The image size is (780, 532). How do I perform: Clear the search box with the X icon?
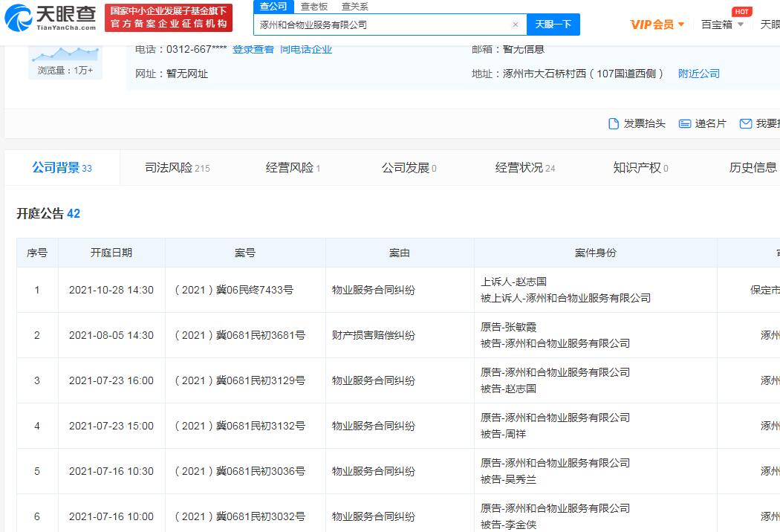516,25
